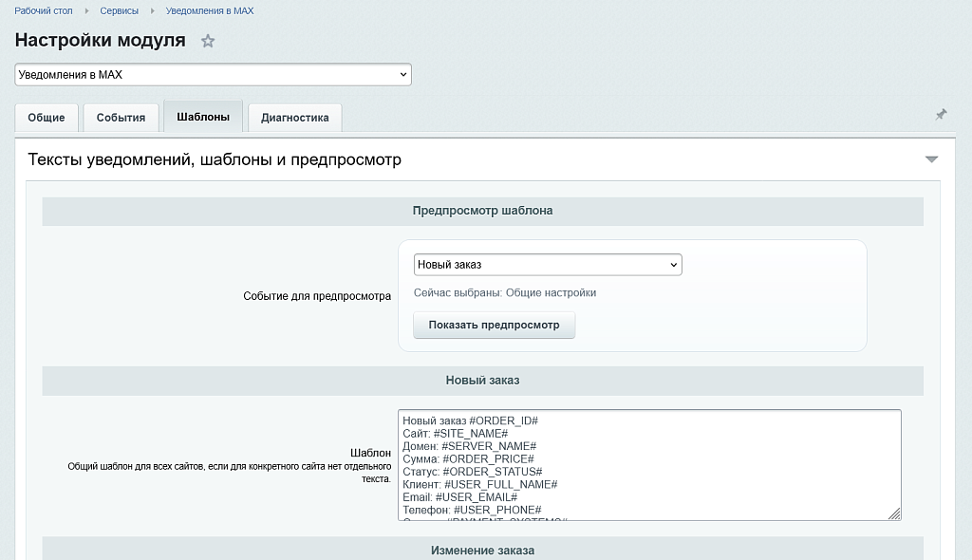The image size is (972, 560).
Task: Open the 'Диагностика' tab
Action: 294,118
